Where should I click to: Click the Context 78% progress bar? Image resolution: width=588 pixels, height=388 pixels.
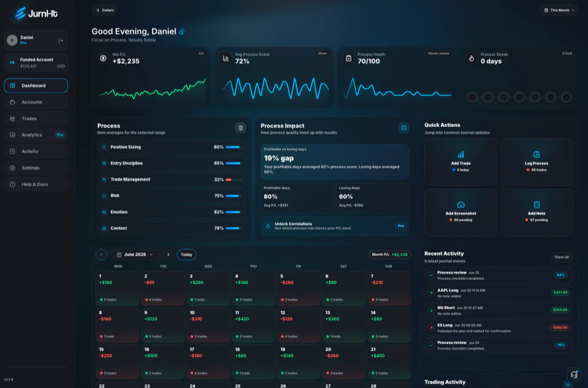(234, 228)
